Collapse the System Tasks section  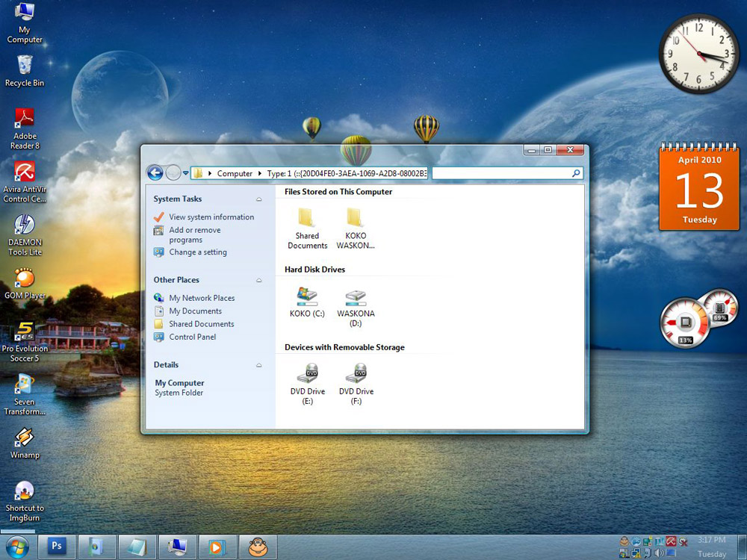[258, 199]
